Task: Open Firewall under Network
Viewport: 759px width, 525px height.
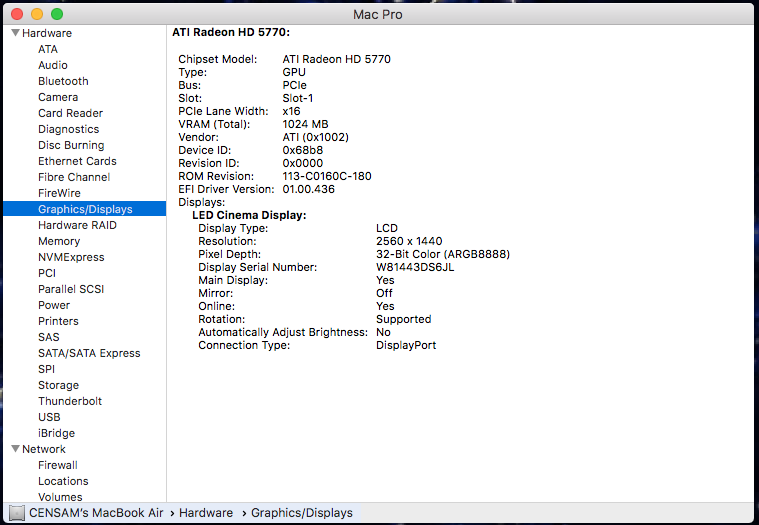Action: [x=58, y=465]
